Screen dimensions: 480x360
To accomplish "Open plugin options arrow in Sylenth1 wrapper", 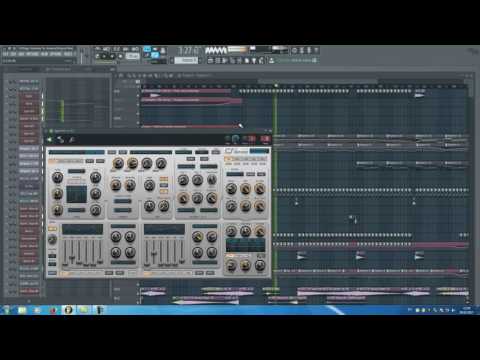I will pos(49,140).
